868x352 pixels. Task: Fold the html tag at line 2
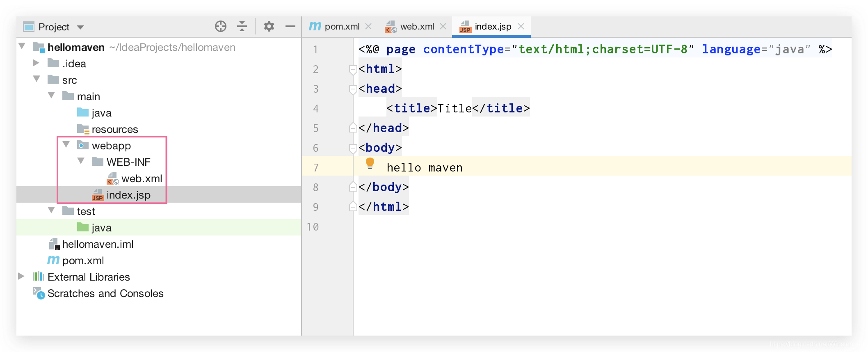[353, 69]
